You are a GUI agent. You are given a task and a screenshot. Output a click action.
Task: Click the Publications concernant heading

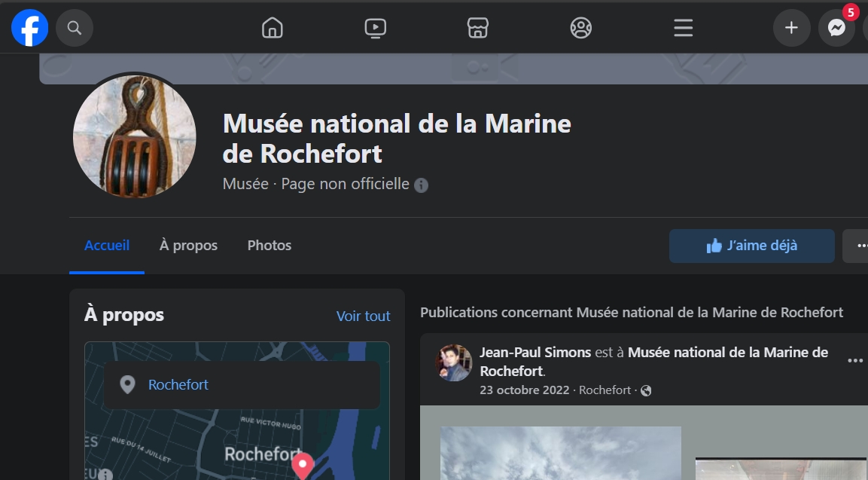tap(632, 313)
